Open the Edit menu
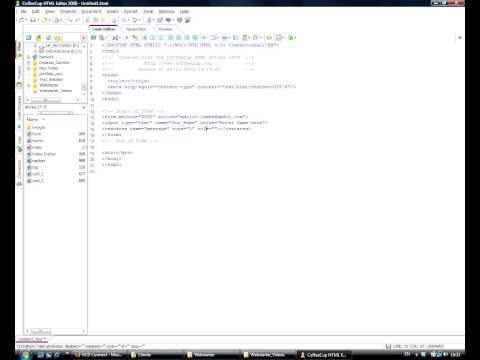Viewport: 480px width, 360px height. pyautogui.click(x=35, y=11)
